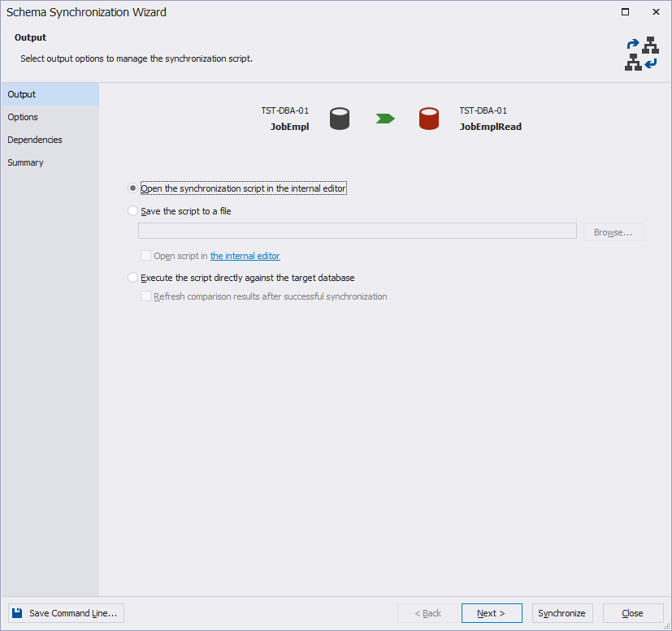Toggle Refresh comparison results after synchronization checkbox
The width and height of the screenshot is (672, 631).
[x=145, y=296]
